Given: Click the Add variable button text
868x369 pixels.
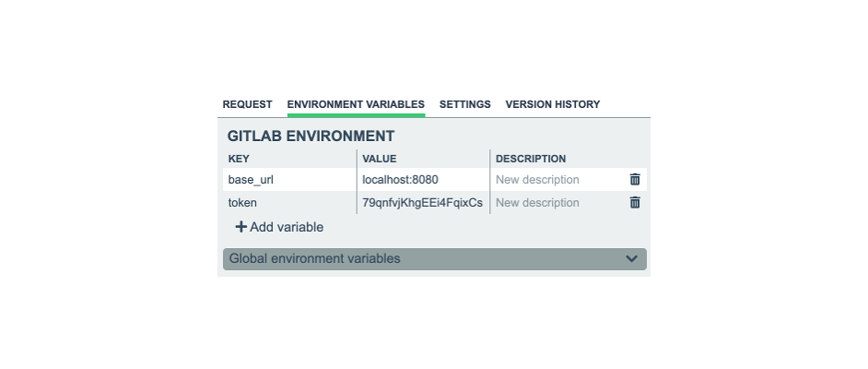Looking at the screenshot, I should click(x=287, y=227).
